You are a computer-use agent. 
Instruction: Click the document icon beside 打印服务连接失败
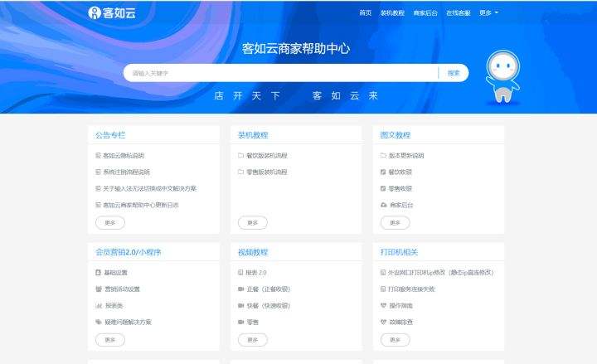click(x=383, y=289)
